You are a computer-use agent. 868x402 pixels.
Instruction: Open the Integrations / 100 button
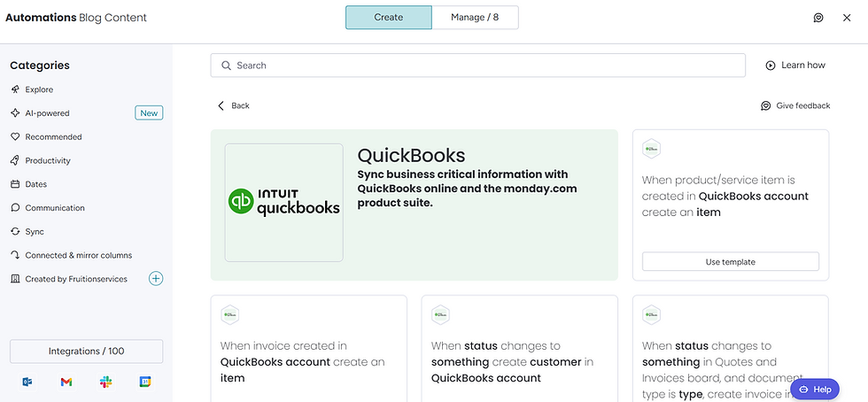[x=87, y=351]
